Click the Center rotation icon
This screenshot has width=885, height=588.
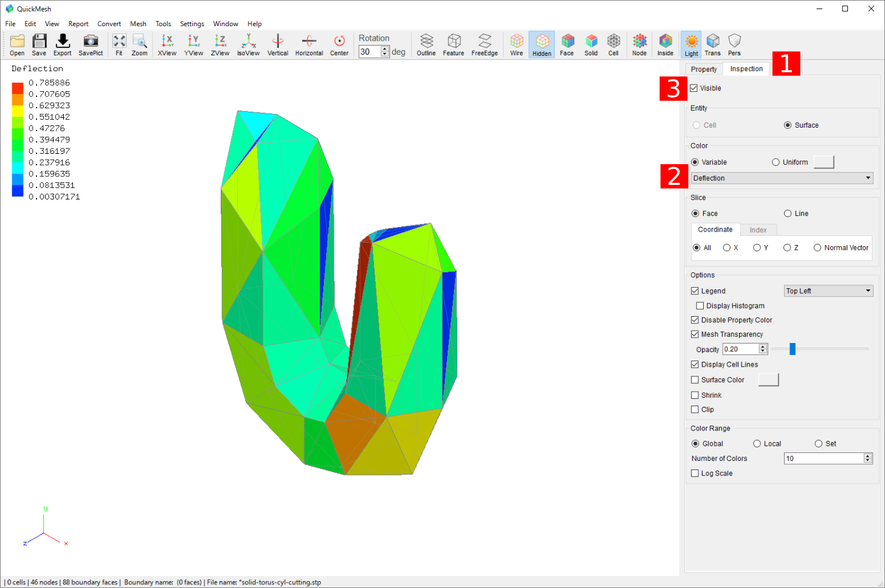click(x=339, y=45)
